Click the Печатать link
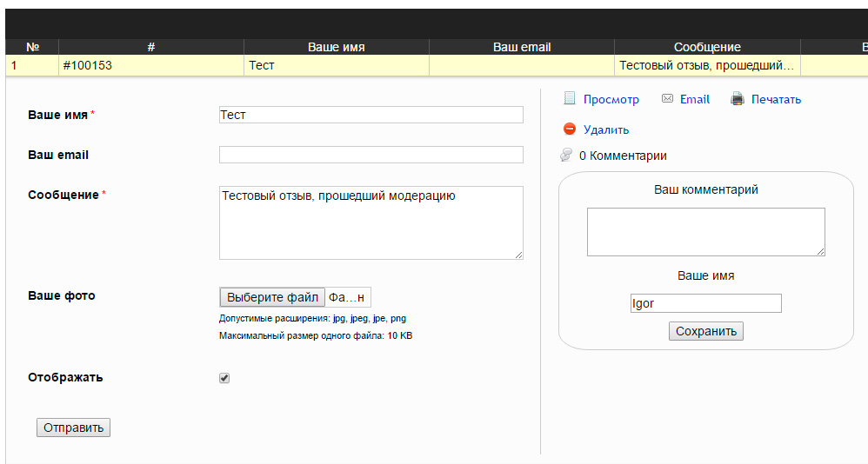The height and width of the screenshot is (464, 868). pos(776,100)
